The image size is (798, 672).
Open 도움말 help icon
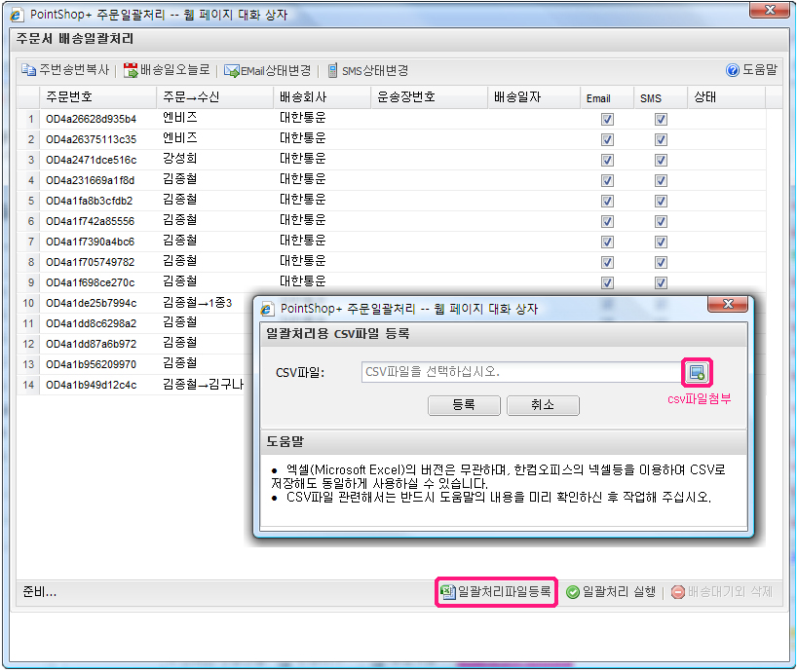click(x=733, y=70)
